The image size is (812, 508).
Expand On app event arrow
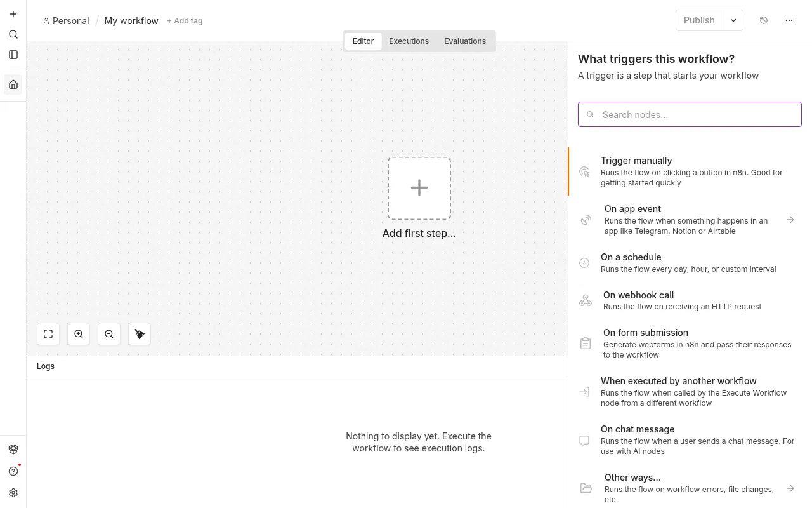point(790,220)
